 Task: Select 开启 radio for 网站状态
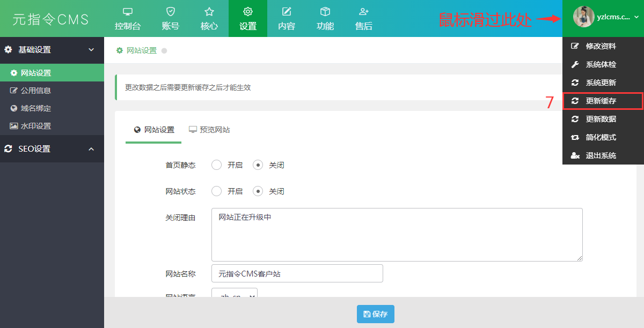[x=216, y=191]
